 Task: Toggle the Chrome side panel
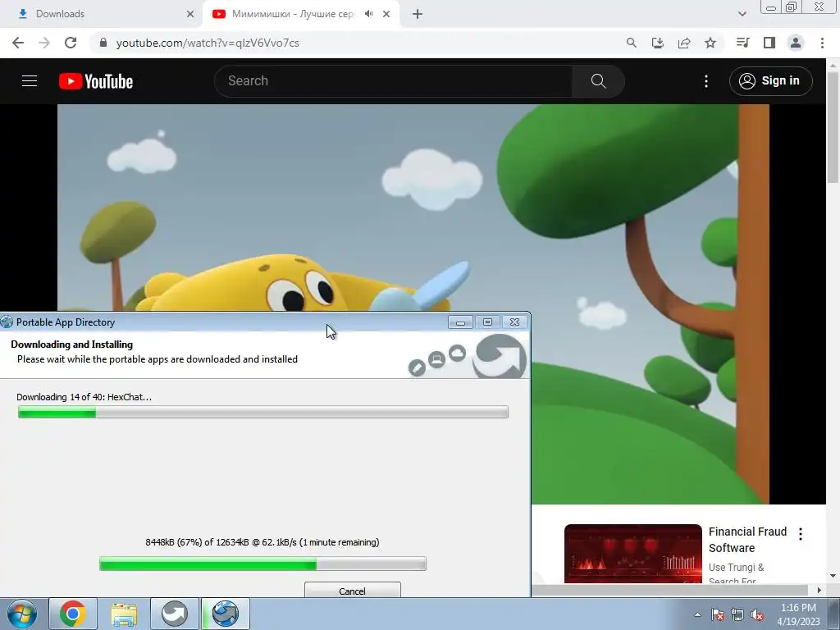769,43
